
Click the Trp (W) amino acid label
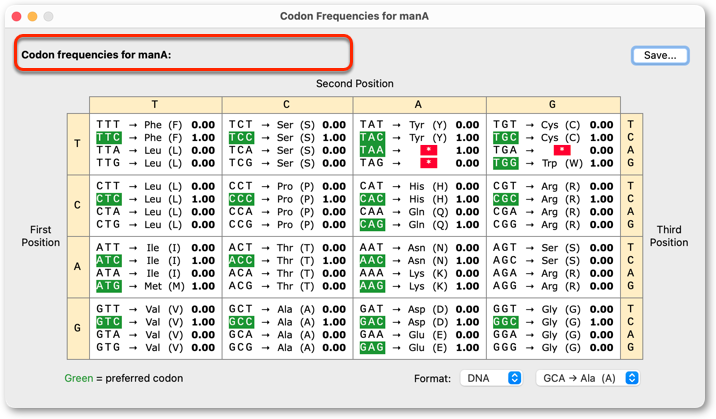pos(562,163)
